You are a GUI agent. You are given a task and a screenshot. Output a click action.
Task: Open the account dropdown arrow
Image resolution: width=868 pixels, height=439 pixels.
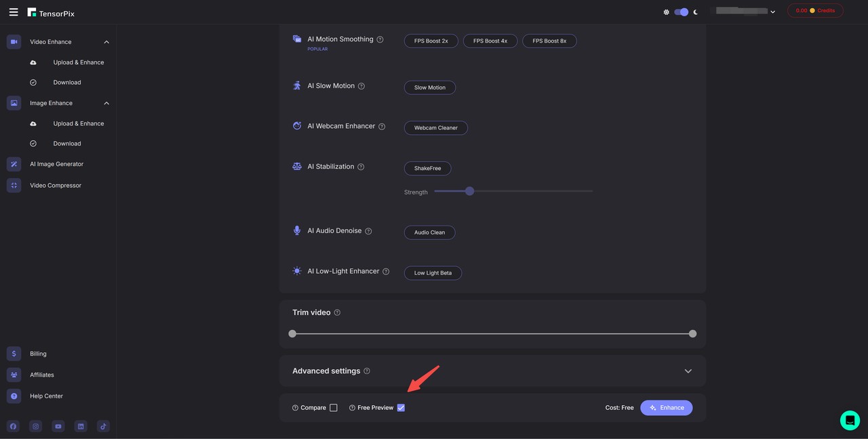point(772,12)
